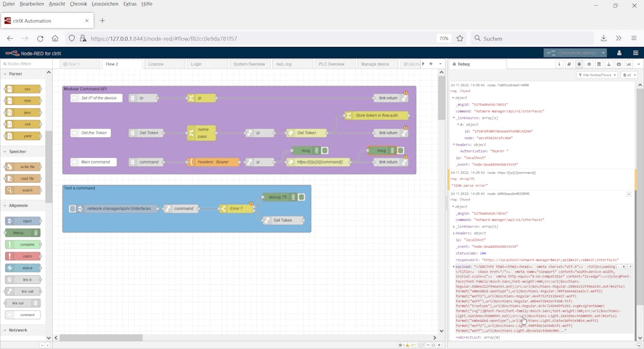The width and height of the screenshot is (644, 349).
Task: Open the sidebar tabs dropdown arrow
Action: pyautogui.click(x=638, y=64)
